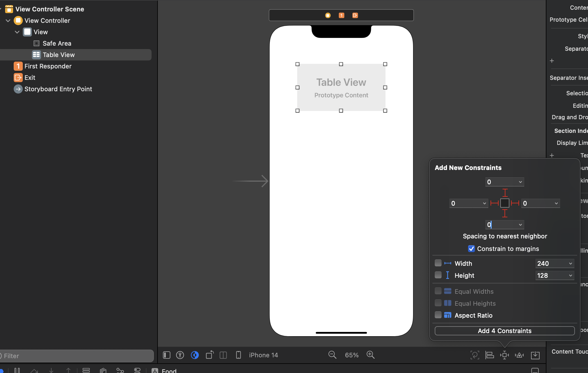Click the pause execution debug icon
This screenshot has width=588, height=373.
17,370
